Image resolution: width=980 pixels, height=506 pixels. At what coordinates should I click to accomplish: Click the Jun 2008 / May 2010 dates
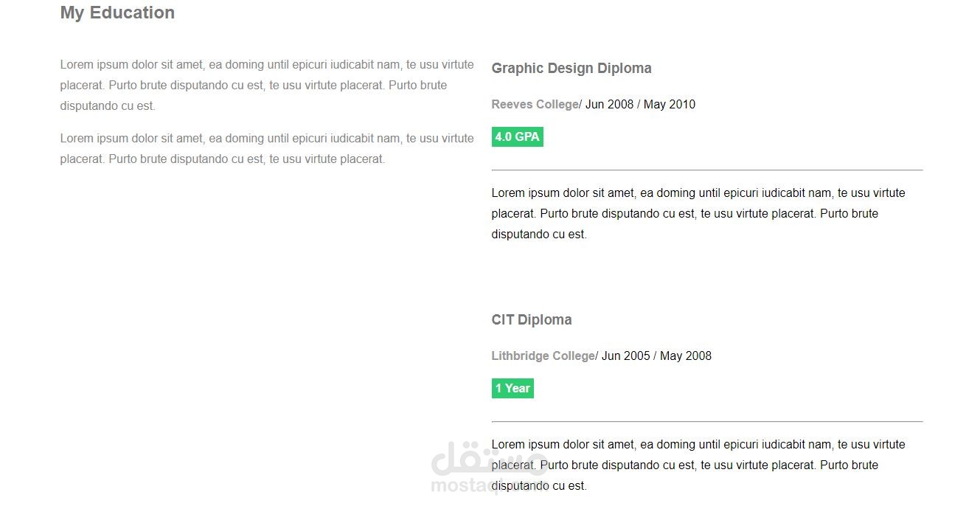tap(640, 105)
